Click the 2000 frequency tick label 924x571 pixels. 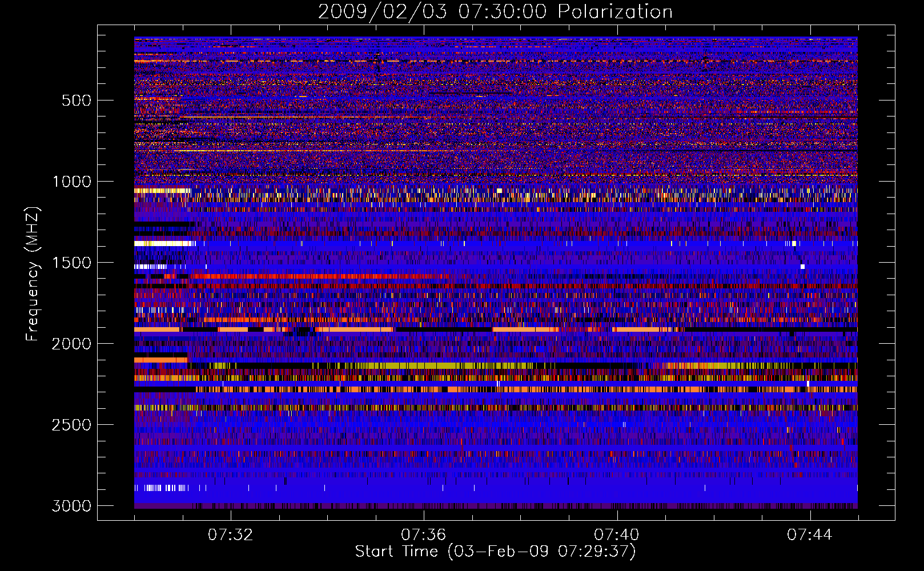point(71,344)
